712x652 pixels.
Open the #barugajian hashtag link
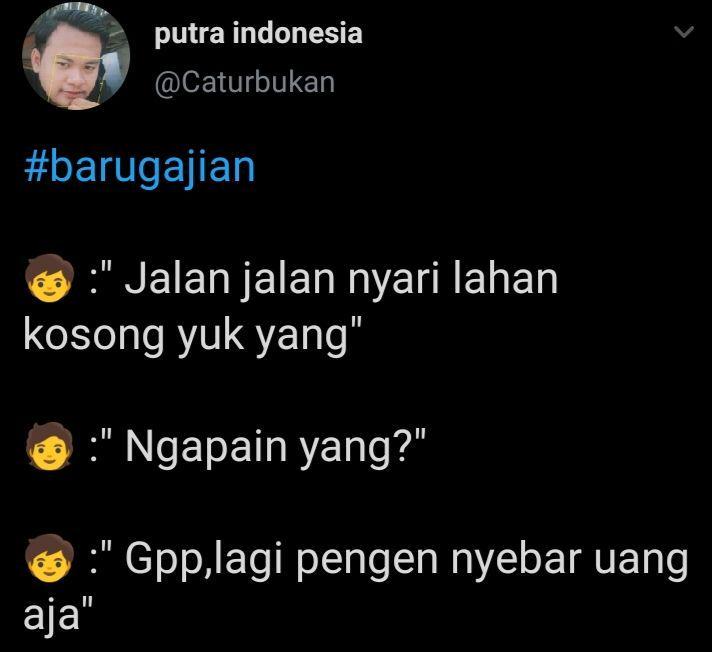point(139,168)
